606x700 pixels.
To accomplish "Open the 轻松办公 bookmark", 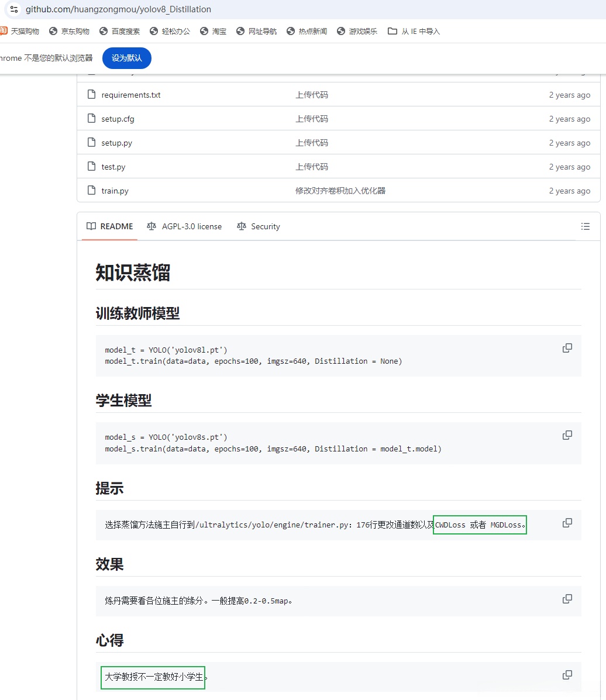I will pyautogui.click(x=170, y=31).
